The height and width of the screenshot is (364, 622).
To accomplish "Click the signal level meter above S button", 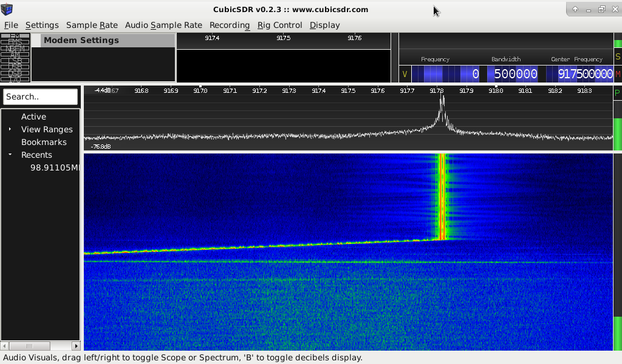I will [618, 41].
